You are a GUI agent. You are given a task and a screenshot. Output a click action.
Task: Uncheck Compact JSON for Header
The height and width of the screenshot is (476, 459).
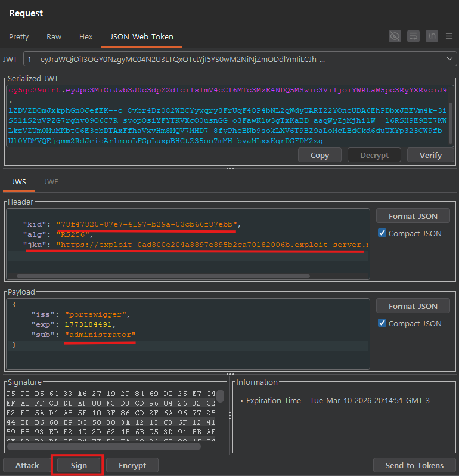pyautogui.click(x=382, y=233)
